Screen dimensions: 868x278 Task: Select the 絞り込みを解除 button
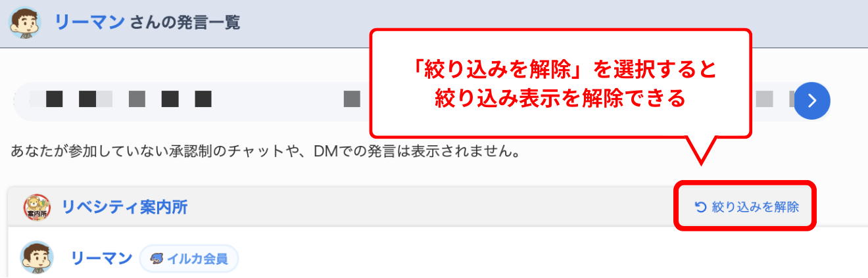[x=746, y=207]
